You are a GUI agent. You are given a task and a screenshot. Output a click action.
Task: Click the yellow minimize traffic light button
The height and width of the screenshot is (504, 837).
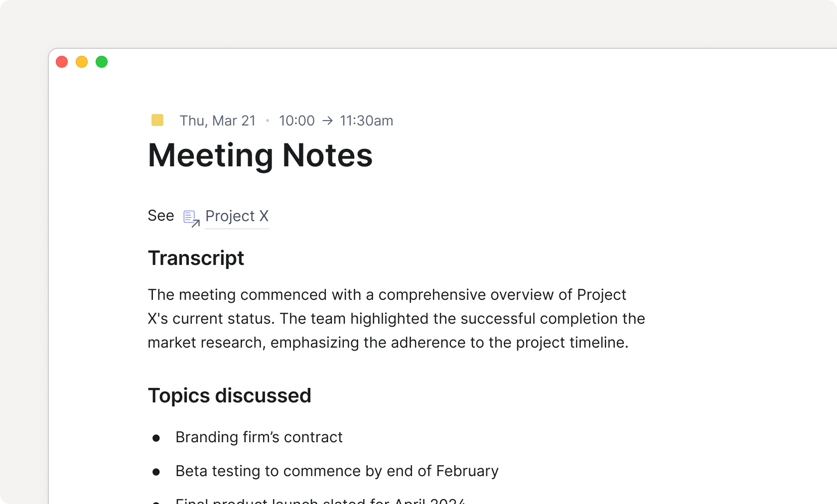[82, 62]
